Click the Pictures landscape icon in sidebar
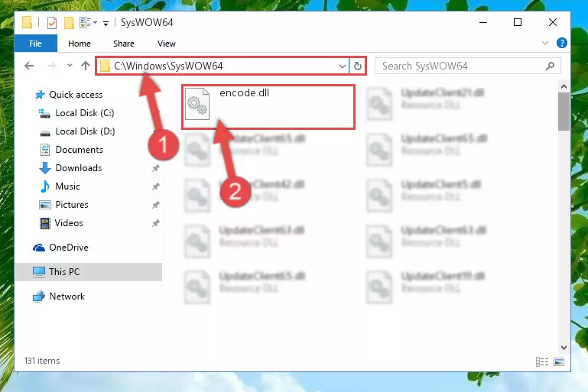The width and height of the screenshot is (588, 392). point(45,205)
